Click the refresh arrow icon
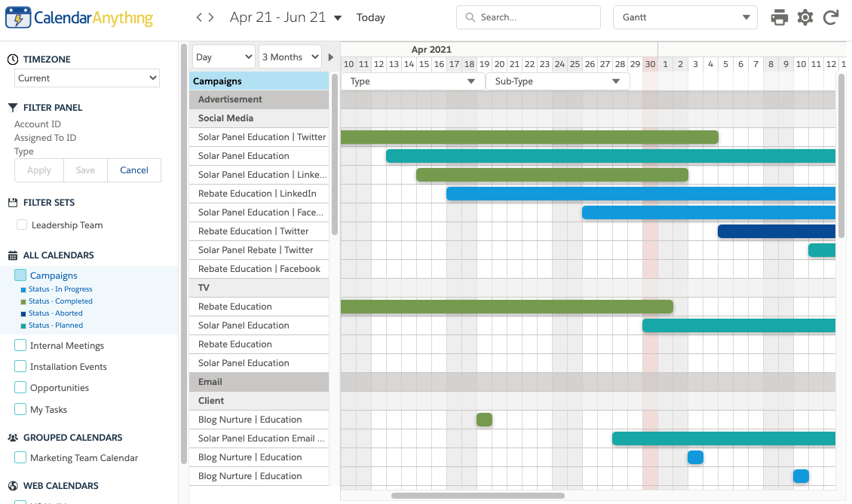The image size is (852, 504). point(831,17)
